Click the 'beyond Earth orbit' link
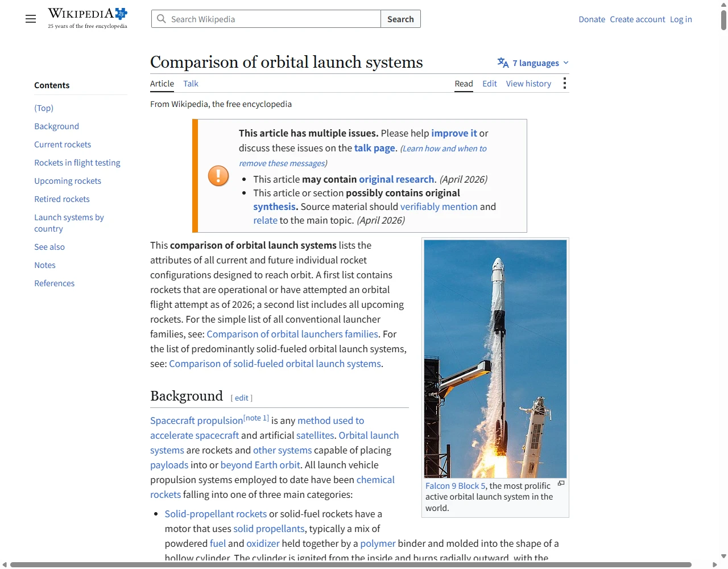This screenshot has height=569, width=728. (260, 465)
